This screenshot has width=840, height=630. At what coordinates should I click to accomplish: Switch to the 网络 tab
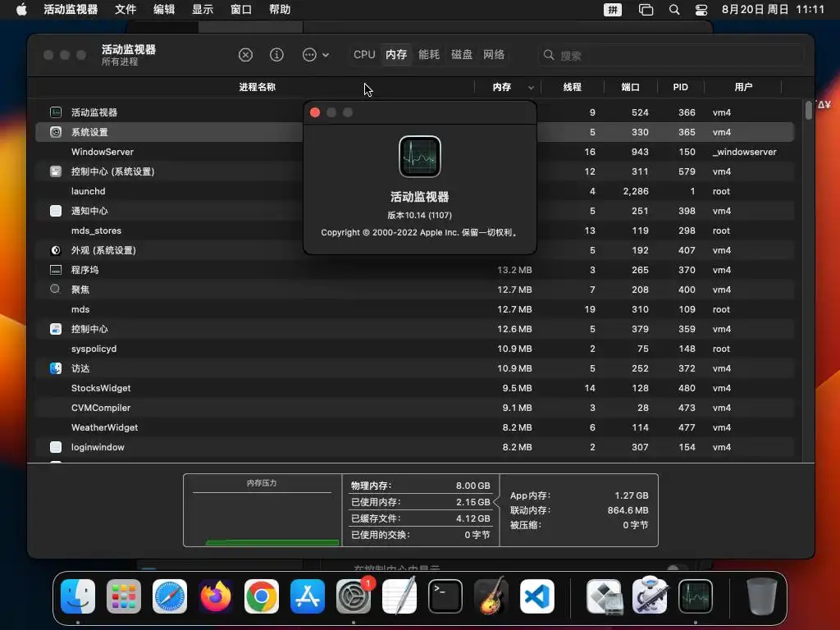pyautogui.click(x=493, y=55)
